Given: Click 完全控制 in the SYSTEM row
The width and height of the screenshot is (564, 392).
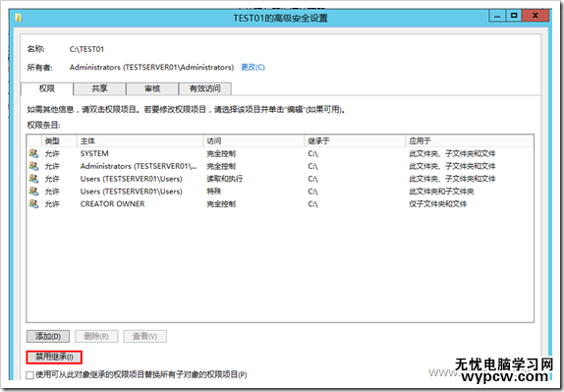Looking at the screenshot, I should click(x=221, y=153).
